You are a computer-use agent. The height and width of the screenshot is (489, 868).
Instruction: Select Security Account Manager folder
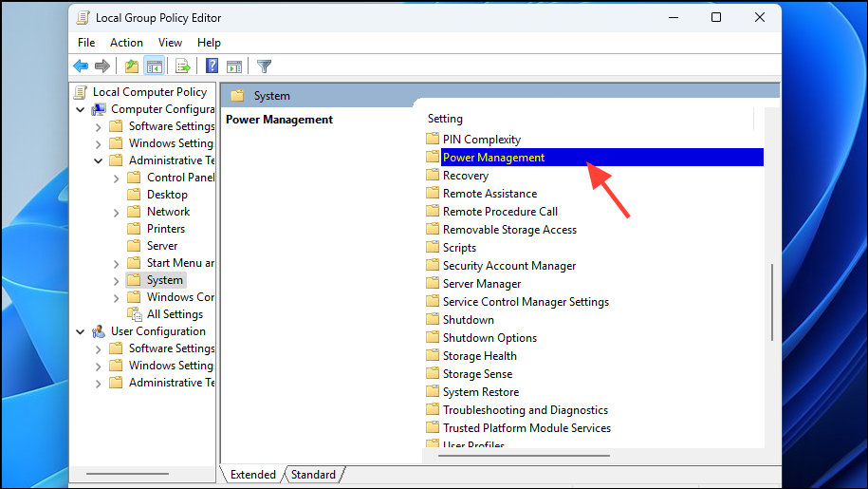tap(509, 265)
